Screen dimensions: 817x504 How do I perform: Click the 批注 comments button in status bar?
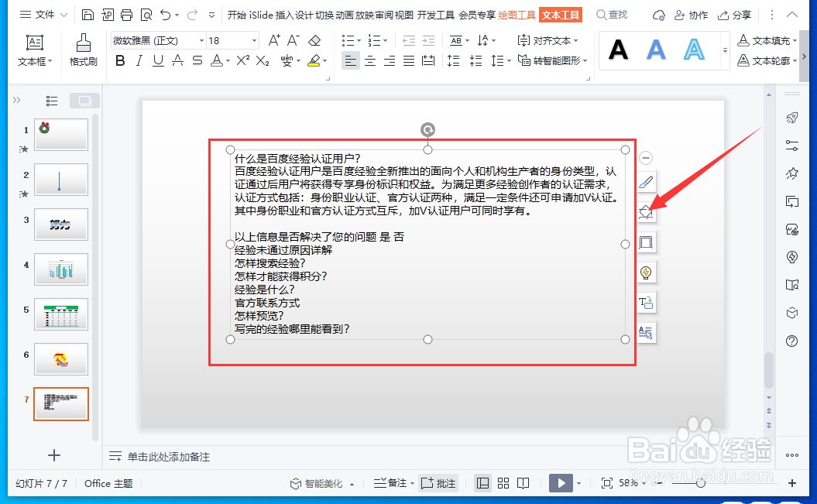pyautogui.click(x=438, y=483)
